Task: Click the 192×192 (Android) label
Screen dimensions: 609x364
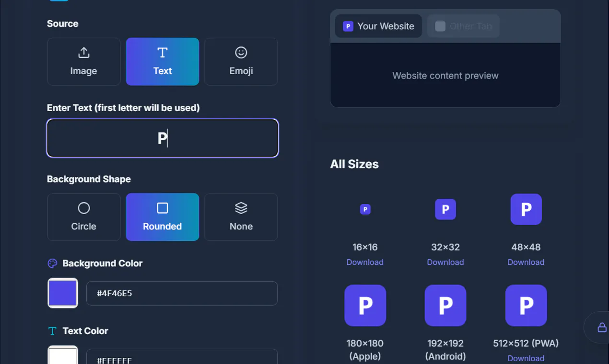Action: point(445,350)
